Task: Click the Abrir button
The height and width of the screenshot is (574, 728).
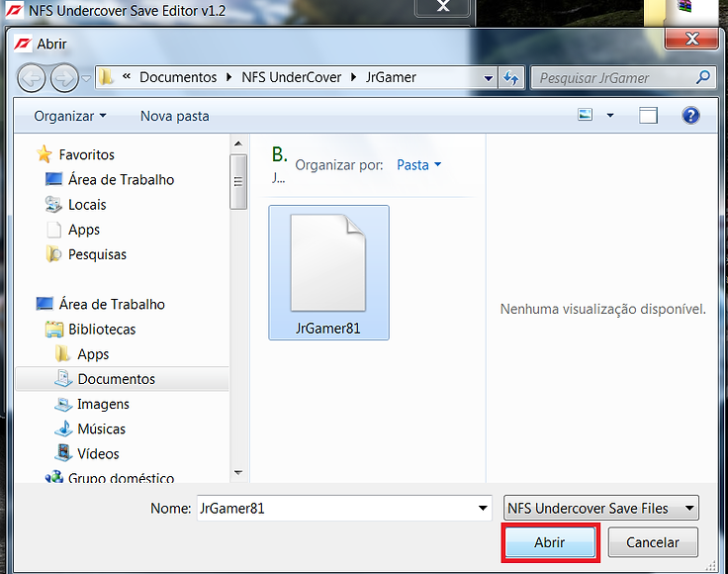Action: tap(550, 542)
